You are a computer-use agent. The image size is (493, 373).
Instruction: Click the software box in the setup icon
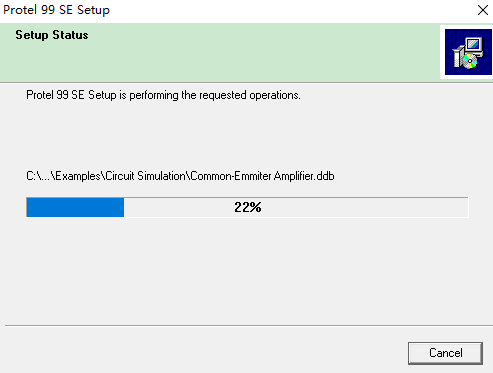pyautogui.click(x=458, y=57)
